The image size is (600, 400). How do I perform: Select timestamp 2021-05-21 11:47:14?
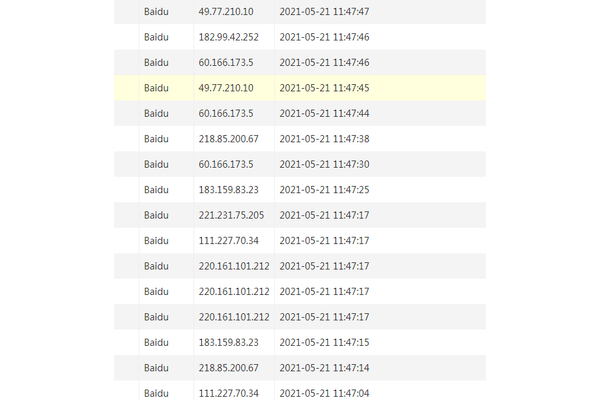tap(324, 368)
